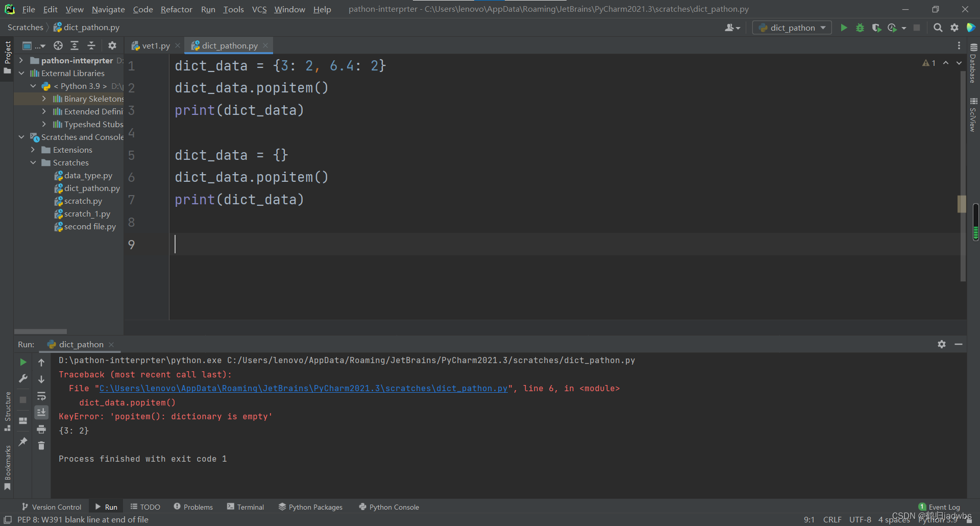Expand the Extensions folder

(33, 150)
